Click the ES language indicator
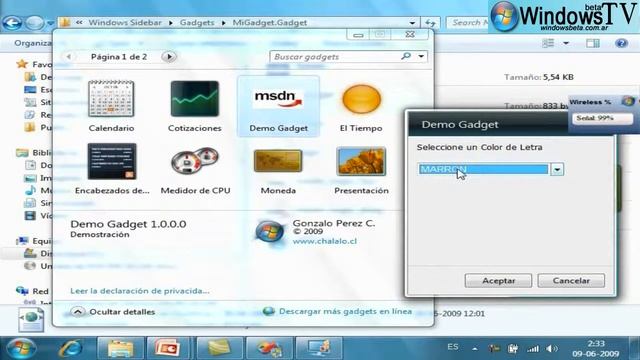This screenshot has width=640, height=360. tap(452, 347)
